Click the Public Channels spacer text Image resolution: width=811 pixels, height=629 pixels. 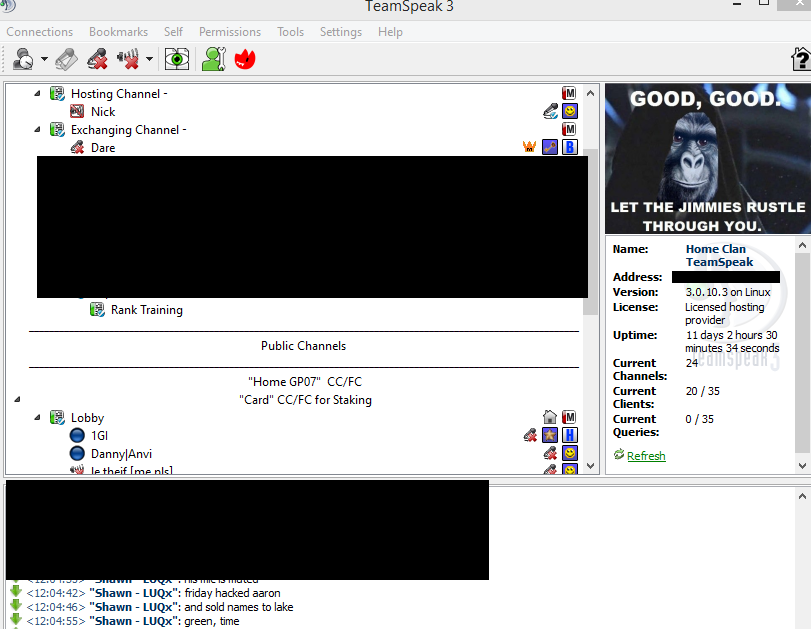point(304,346)
